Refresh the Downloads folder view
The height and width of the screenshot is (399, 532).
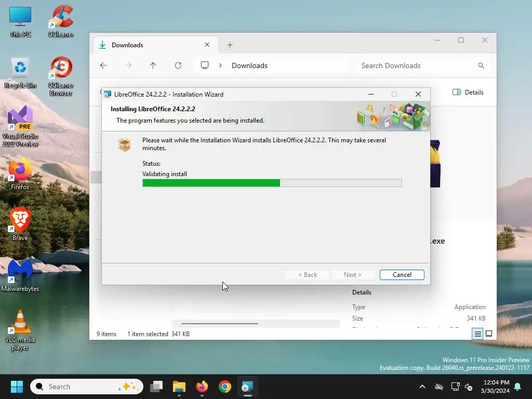click(x=178, y=65)
